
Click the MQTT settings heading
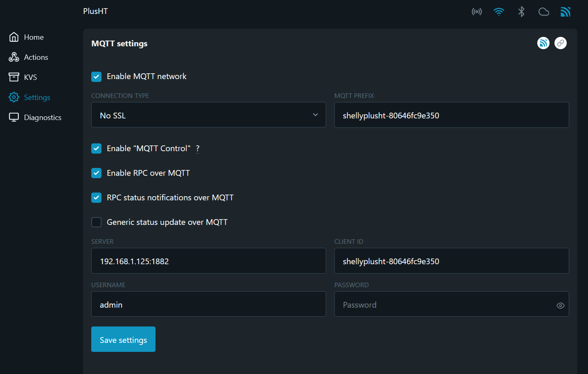click(119, 43)
